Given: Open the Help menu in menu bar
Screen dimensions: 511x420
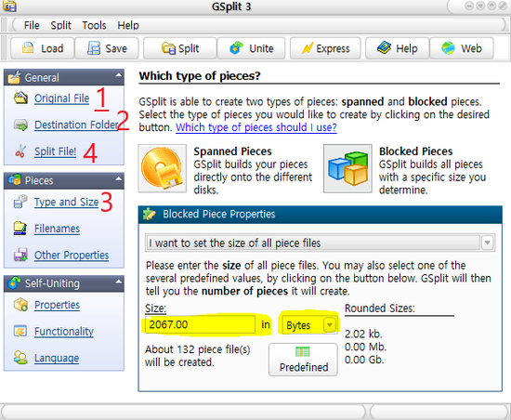Looking at the screenshot, I should [128, 25].
